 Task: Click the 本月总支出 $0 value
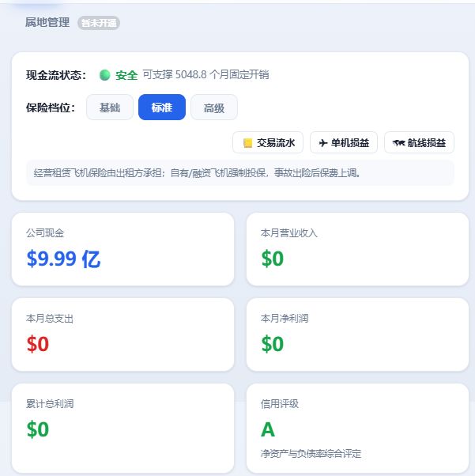[38, 344]
